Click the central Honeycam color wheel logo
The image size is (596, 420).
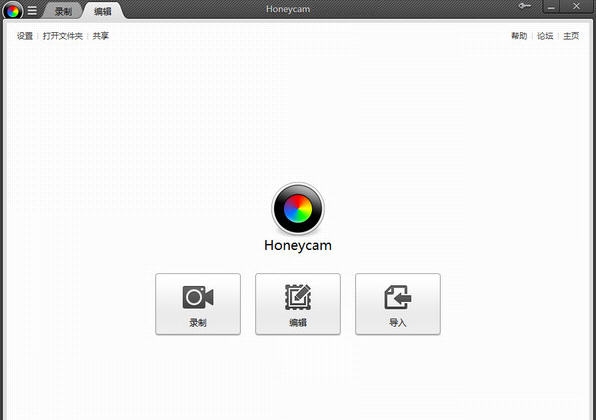pyautogui.click(x=298, y=209)
